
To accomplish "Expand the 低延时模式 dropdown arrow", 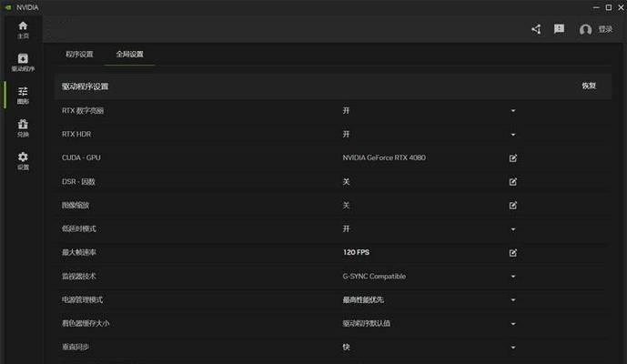I will (x=513, y=229).
